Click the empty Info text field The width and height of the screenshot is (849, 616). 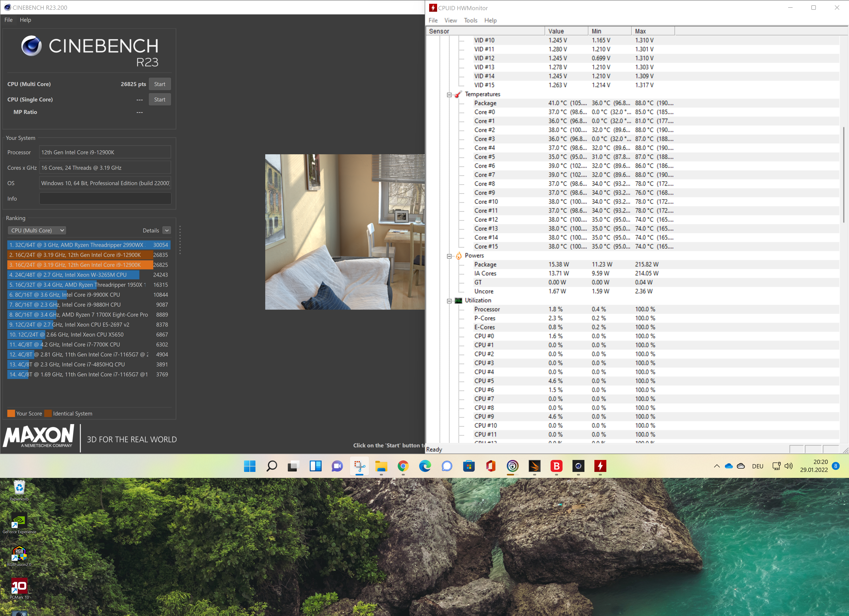(x=105, y=199)
